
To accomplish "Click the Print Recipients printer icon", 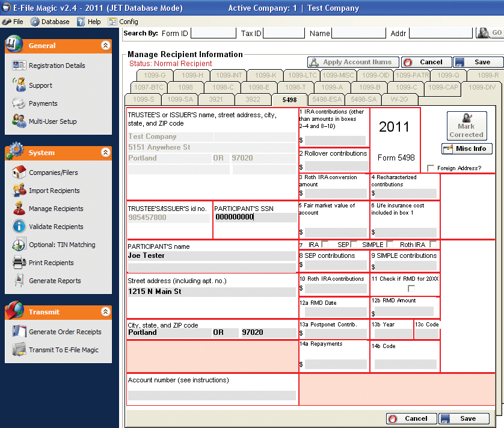I will coord(19,263).
